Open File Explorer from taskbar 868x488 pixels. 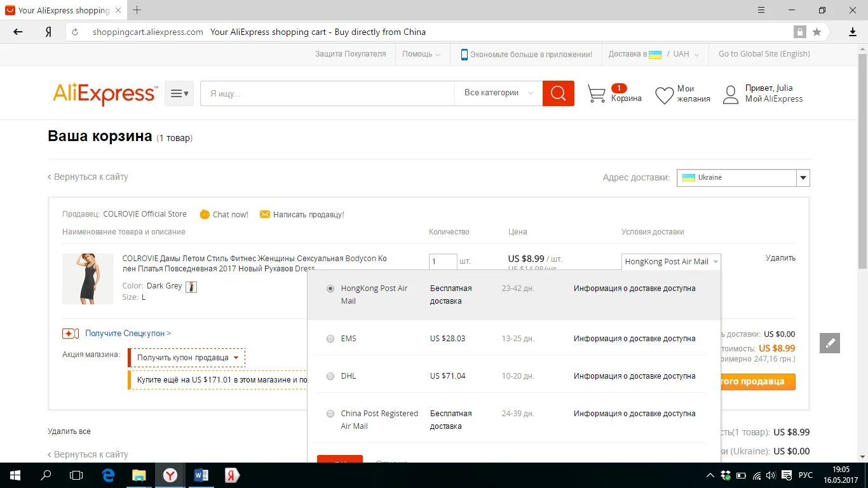[x=139, y=475]
